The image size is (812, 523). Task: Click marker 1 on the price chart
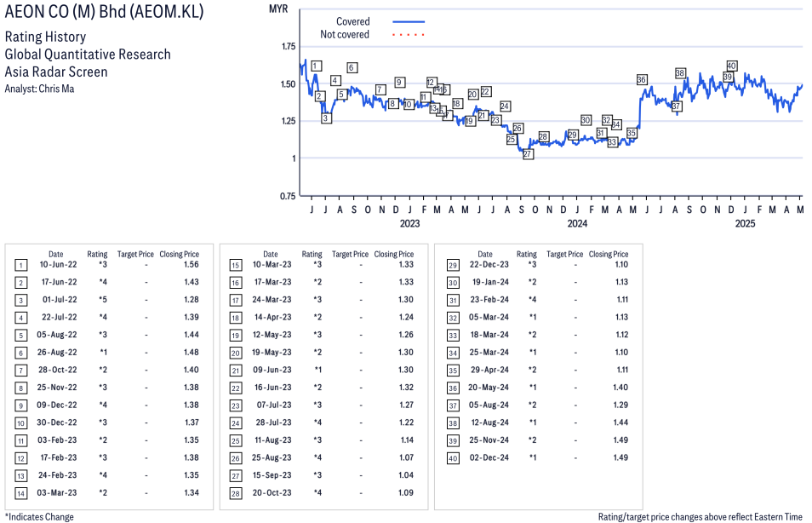point(316,66)
